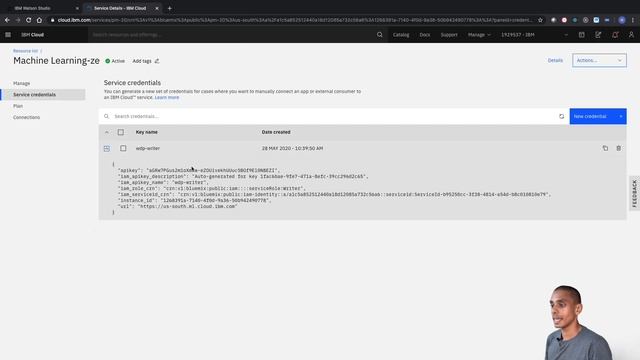The width and height of the screenshot is (640, 360).
Task: Open new browser tab with plus
Action: coord(169,8)
